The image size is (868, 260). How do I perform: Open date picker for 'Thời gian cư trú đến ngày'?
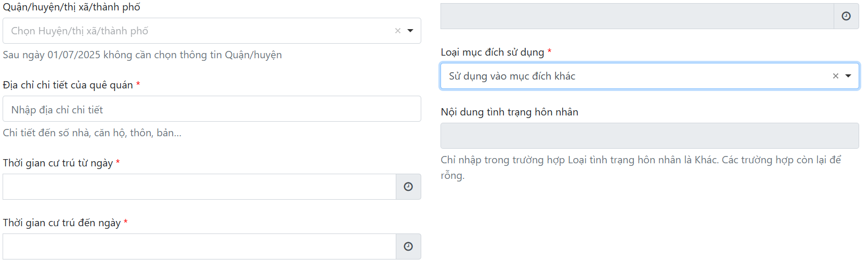point(408,246)
